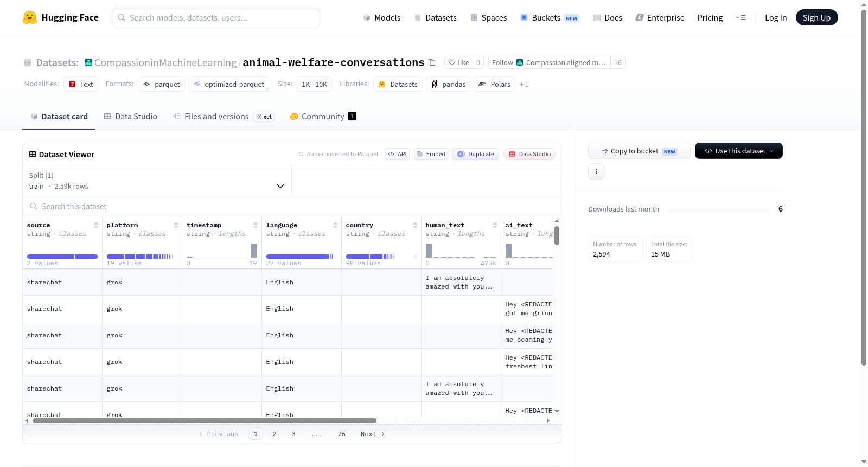
Task: Focus the Search this dataset field
Action: [x=292, y=206]
